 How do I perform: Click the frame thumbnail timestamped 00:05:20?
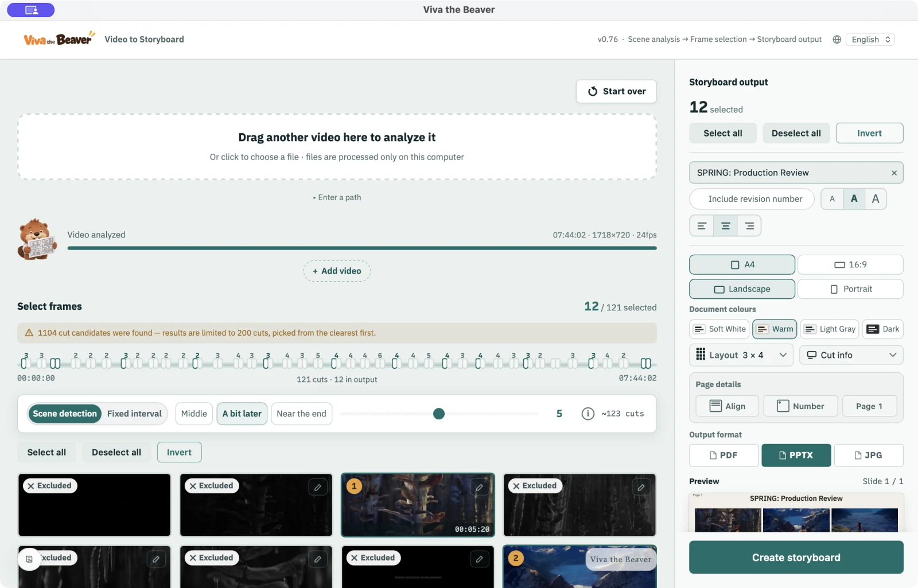(418, 505)
